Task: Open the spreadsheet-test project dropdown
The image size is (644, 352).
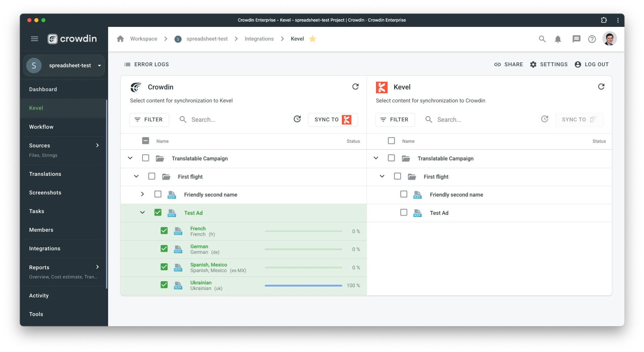Action: pyautogui.click(x=64, y=65)
